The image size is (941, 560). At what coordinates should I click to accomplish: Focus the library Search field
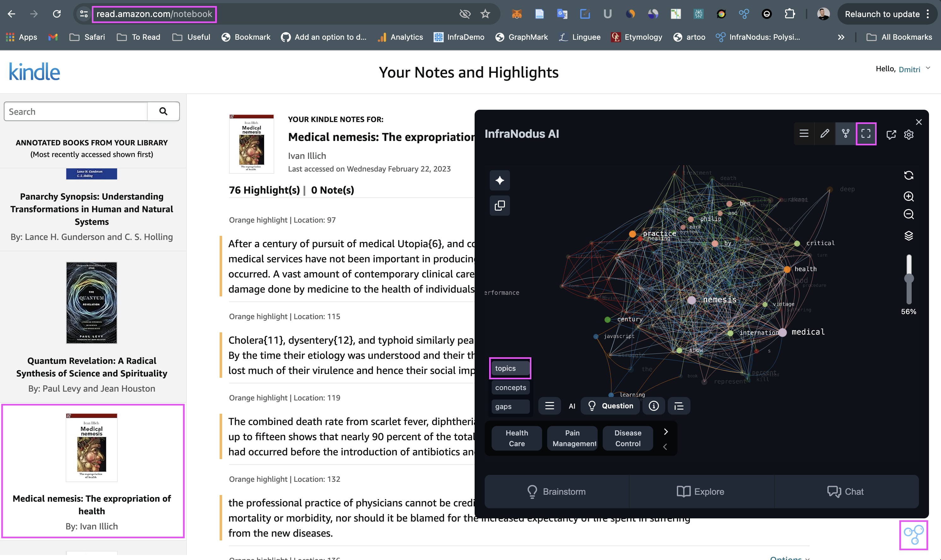(x=75, y=112)
